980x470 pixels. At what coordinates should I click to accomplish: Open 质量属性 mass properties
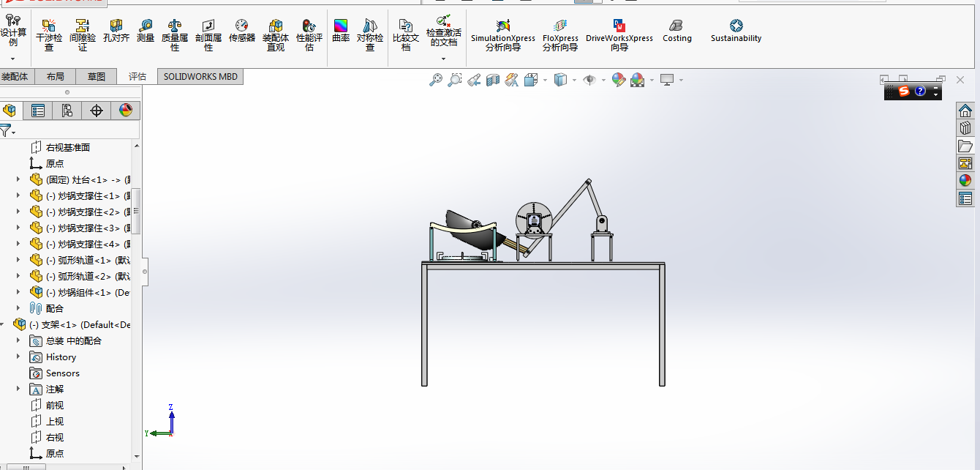[175, 36]
